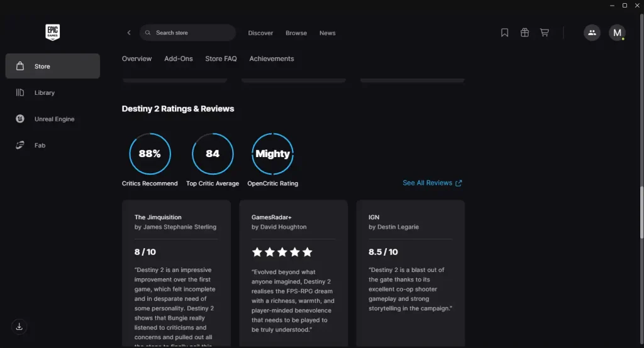The width and height of the screenshot is (644, 348).
Task: Click the Critics Recommend label
Action: click(x=150, y=183)
